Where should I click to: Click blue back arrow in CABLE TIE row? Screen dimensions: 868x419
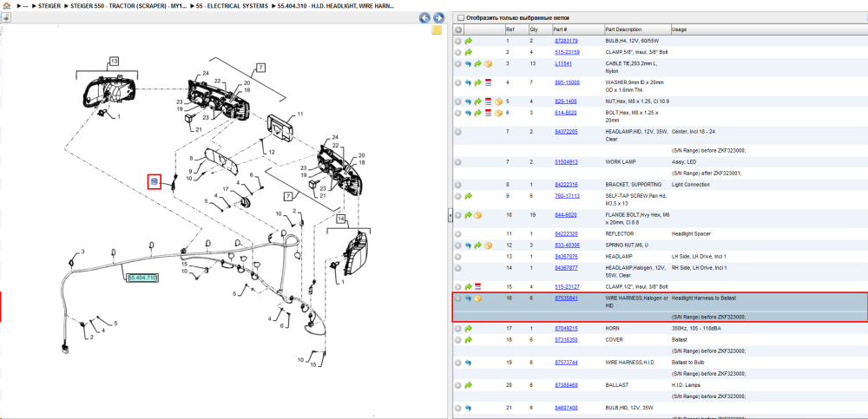click(x=469, y=63)
